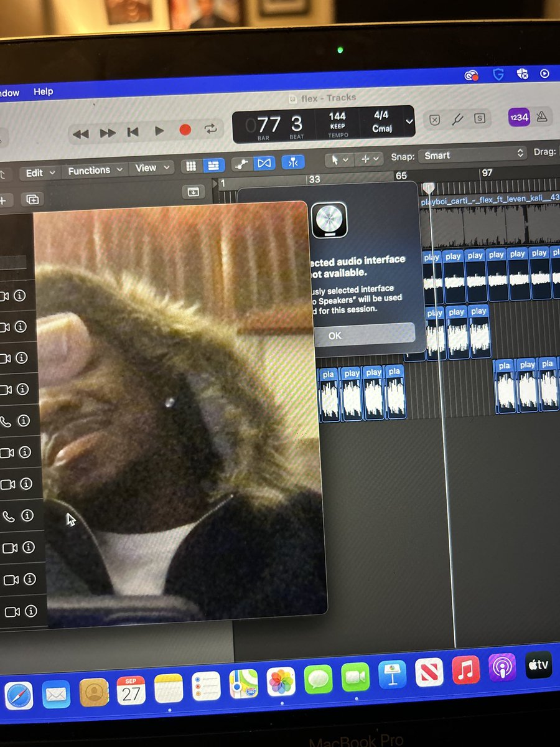Click ruler marker 97

click(487, 172)
